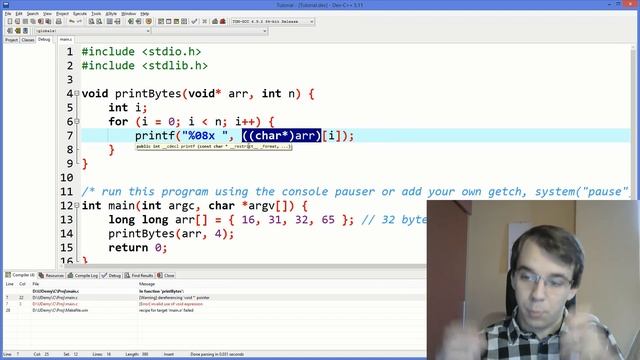Collapse the main function fold at line 12
640x360 pixels.
click(x=77, y=205)
